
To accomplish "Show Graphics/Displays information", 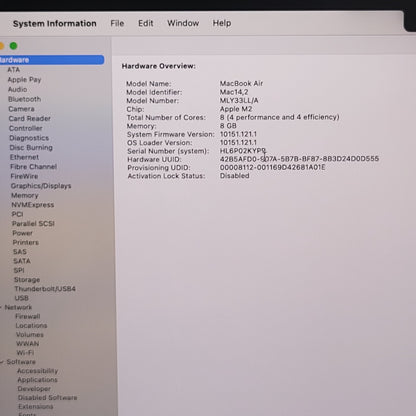I will click(41, 186).
